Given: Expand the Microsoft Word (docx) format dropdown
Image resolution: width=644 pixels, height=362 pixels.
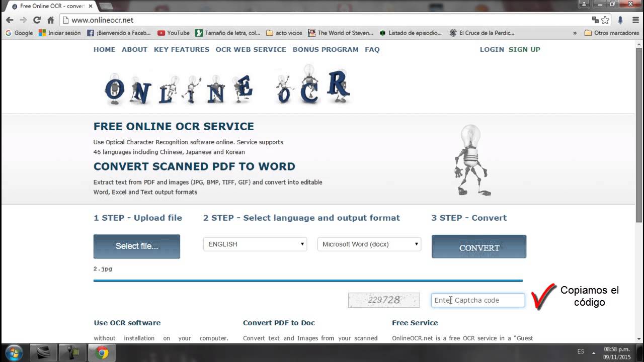Looking at the screenshot, I should tap(369, 244).
